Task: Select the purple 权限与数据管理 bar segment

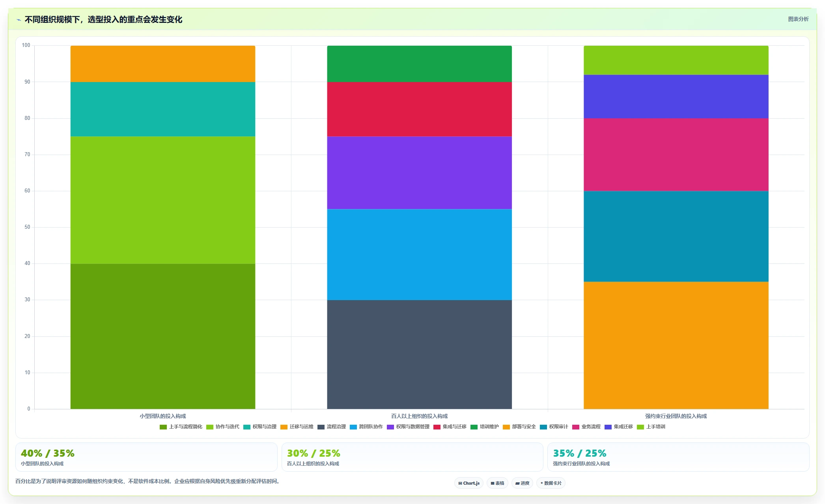Action: pyautogui.click(x=420, y=173)
